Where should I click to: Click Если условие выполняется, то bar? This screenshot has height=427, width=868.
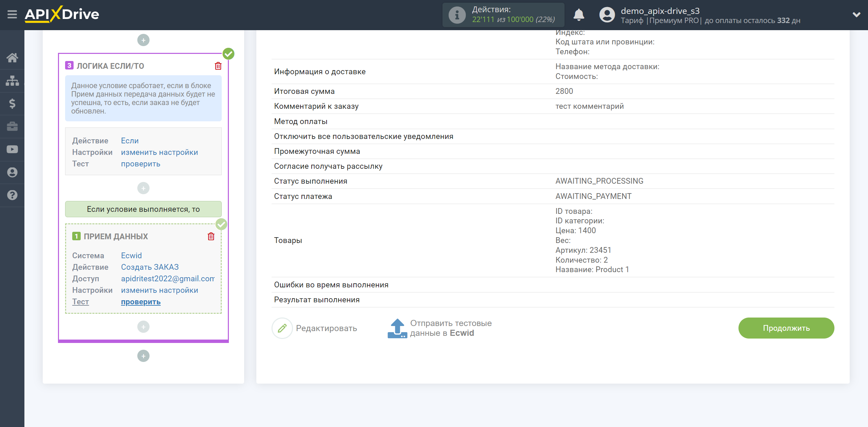click(143, 209)
